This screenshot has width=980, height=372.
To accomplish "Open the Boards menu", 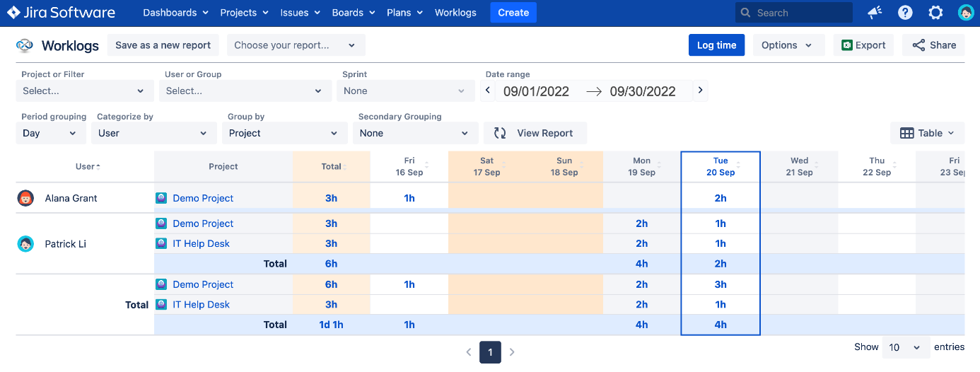I will [353, 13].
